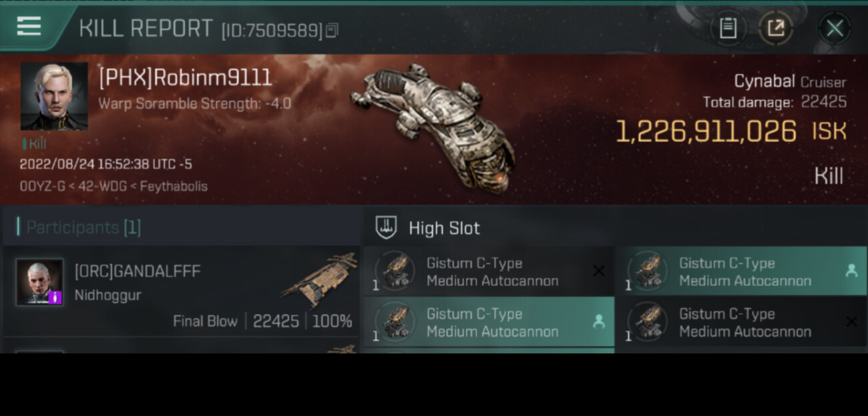Click the High Slot shield icon

[x=386, y=228]
